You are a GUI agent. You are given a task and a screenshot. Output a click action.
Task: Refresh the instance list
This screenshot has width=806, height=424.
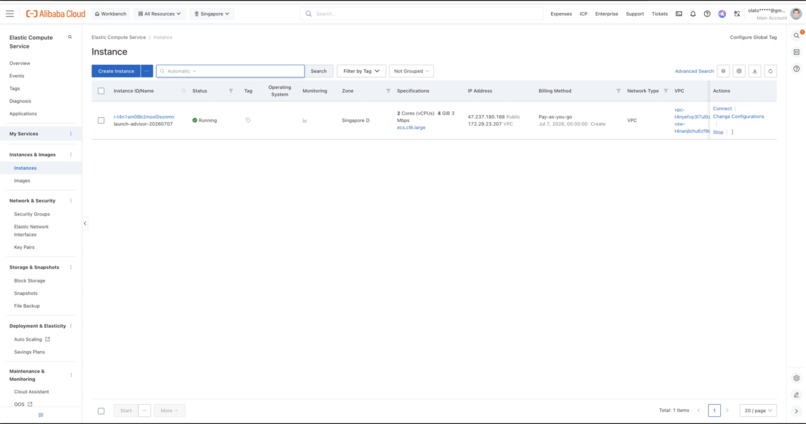770,71
